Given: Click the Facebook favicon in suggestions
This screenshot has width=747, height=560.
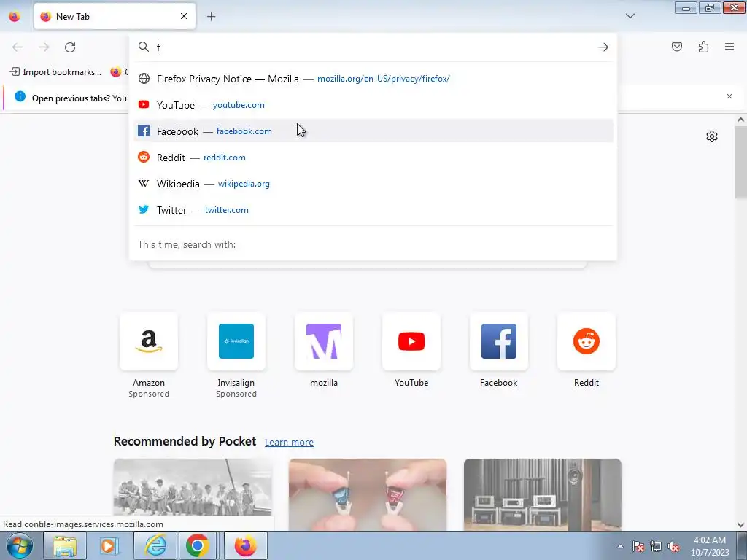Looking at the screenshot, I should pos(144,131).
